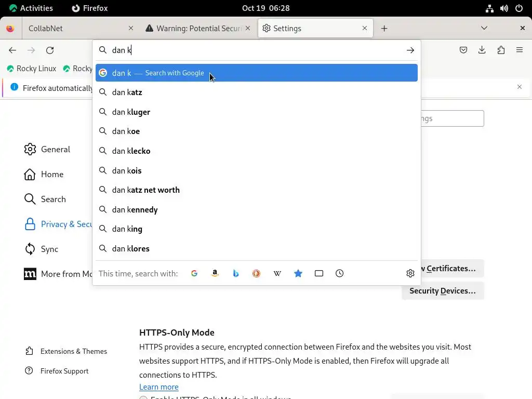The image size is (532, 399).
Task: Choose the 'dan klores' suggestion
Action: pos(257,249)
